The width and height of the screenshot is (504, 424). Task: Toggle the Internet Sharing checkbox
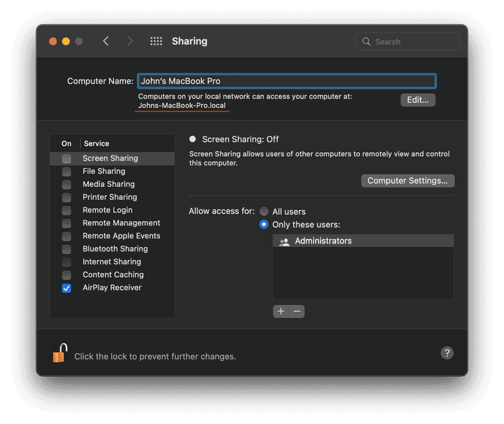coord(66,262)
